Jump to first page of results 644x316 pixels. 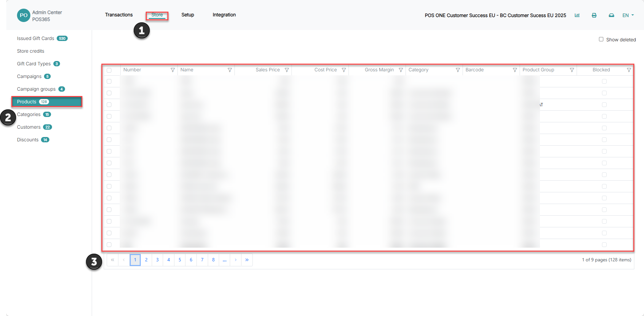point(113,260)
